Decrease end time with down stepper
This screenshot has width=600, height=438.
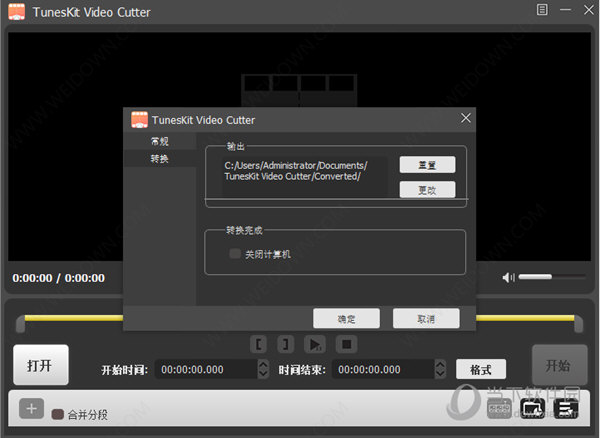pyautogui.click(x=440, y=374)
